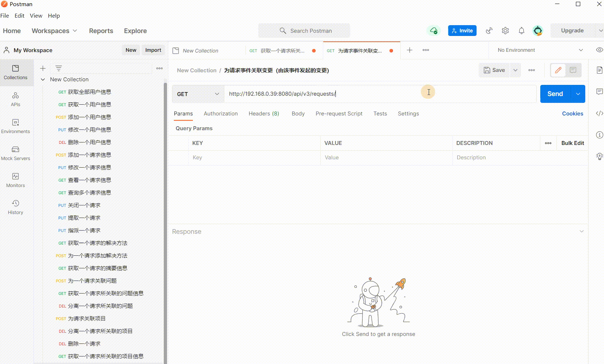Switch to the Tests tab
This screenshot has width=604, height=364.
pyautogui.click(x=380, y=114)
